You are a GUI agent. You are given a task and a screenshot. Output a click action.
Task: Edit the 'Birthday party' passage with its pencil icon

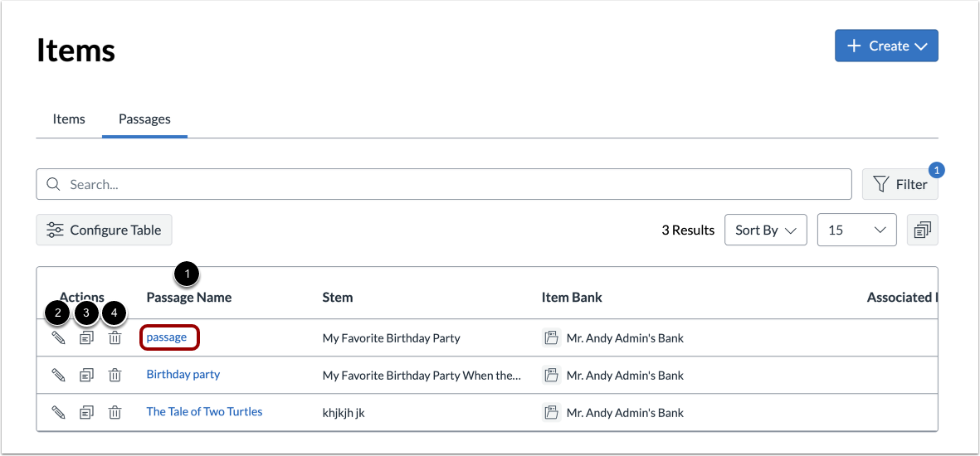[58, 375]
